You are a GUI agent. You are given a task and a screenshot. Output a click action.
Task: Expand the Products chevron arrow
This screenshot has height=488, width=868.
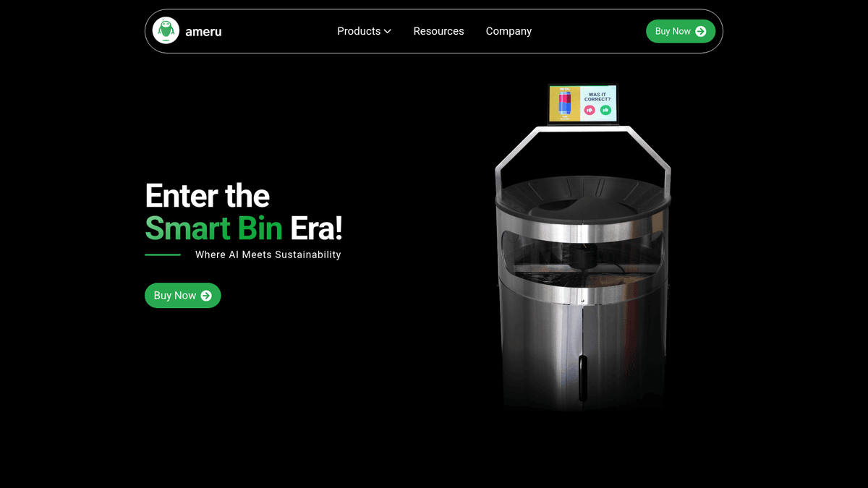(388, 31)
